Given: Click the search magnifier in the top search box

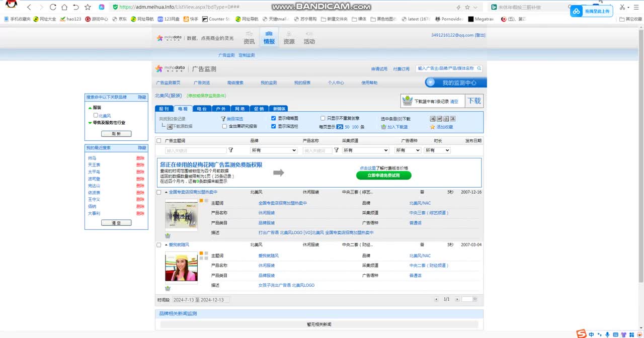Looking at the screenshot, I should [x=479, y=68].
